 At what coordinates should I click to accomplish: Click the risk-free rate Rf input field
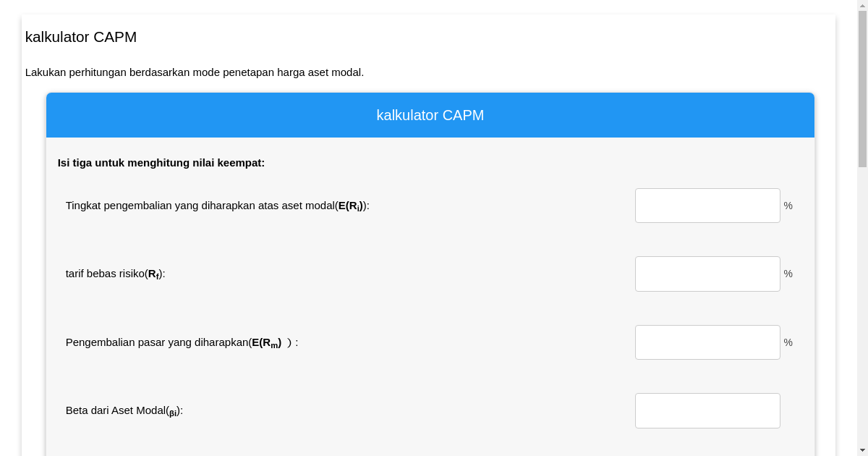click(707, 274)
